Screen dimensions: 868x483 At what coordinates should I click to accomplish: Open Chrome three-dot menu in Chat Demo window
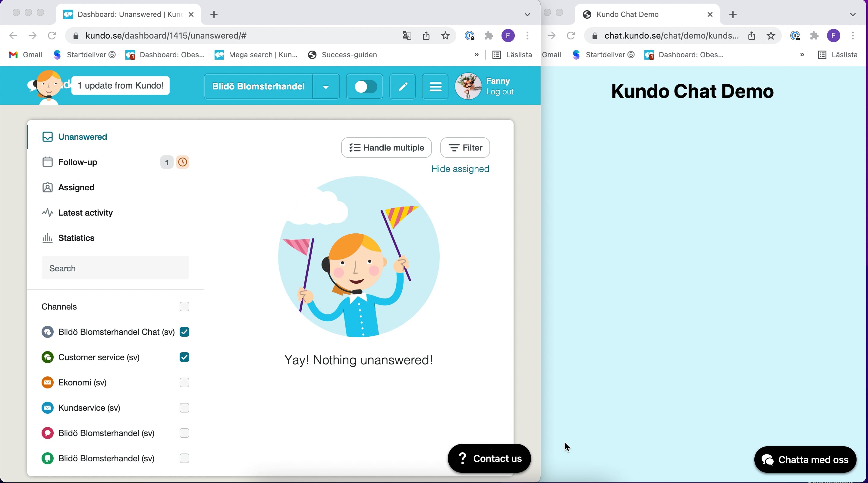[x=853, y=36]
